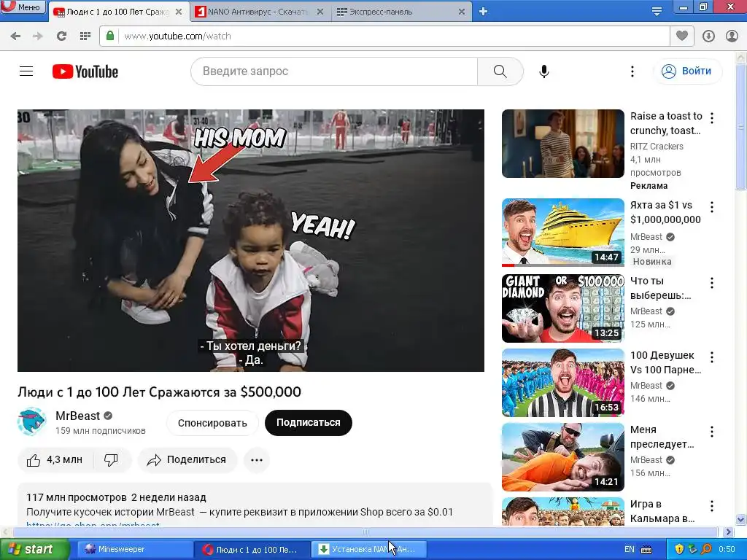The width and height of the screenshot is (747, 560).
Task: Close the NANO Антивирус tab
Action: [320, 12]
